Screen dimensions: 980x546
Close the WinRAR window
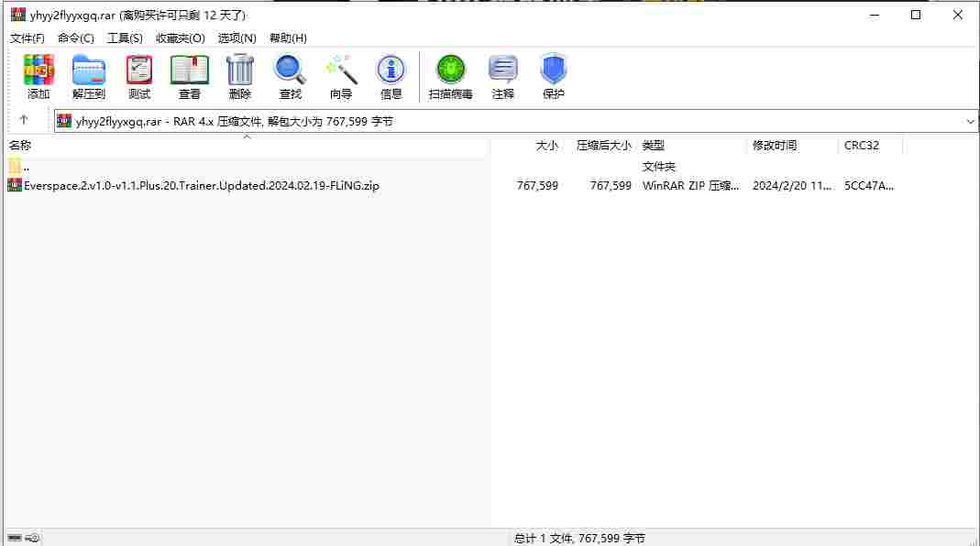point(957,15)
